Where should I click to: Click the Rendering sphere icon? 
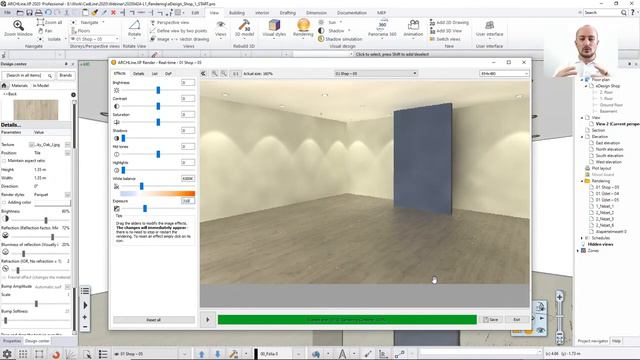point(303,25)
